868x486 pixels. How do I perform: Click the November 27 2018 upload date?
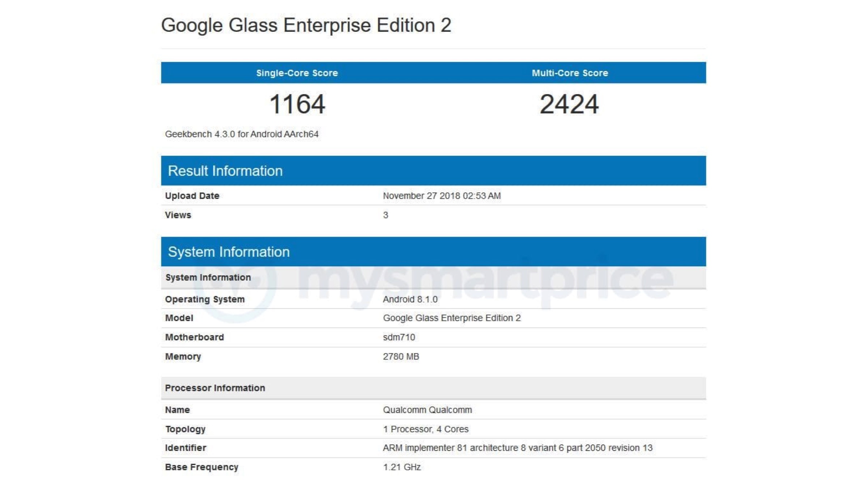(442, 196)
